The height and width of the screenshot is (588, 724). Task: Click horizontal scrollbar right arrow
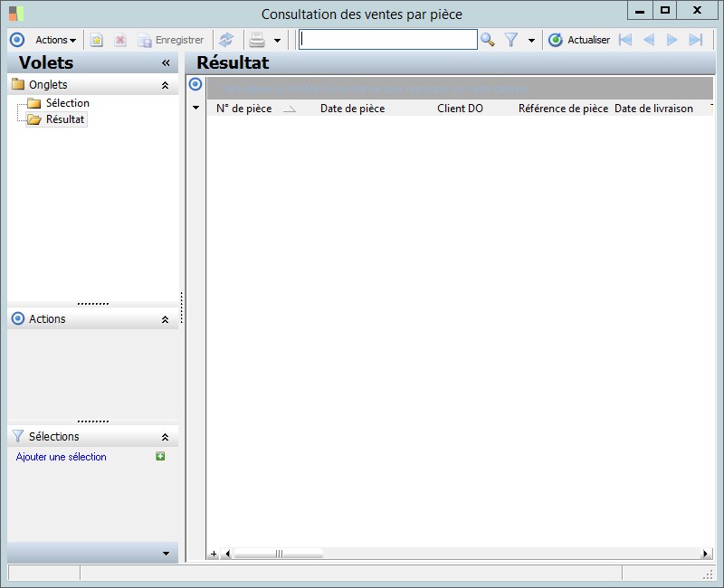pyautogui.click(x=705, y=554)
